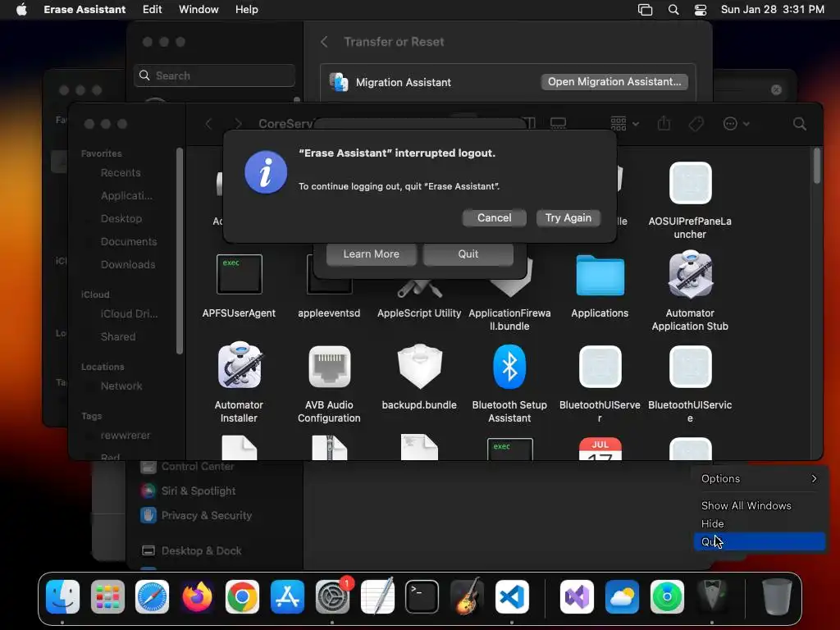Open TextEdit from the Dock
840x630 pixels.
click(377, 596)
